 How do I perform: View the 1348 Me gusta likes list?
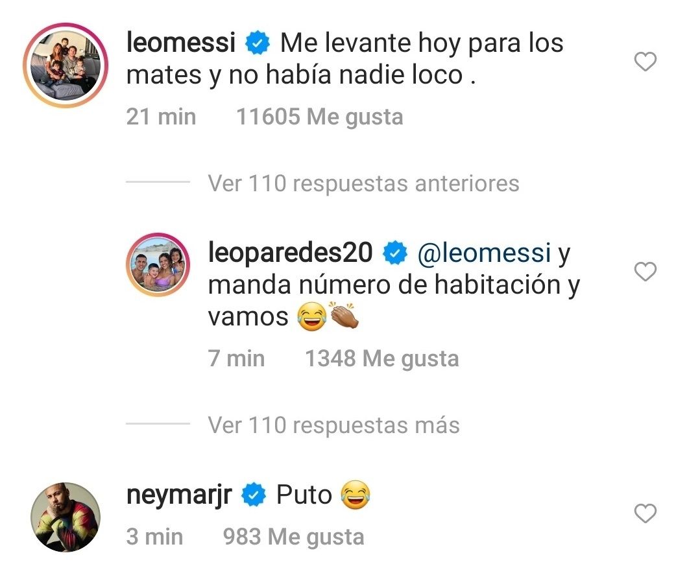381,359
